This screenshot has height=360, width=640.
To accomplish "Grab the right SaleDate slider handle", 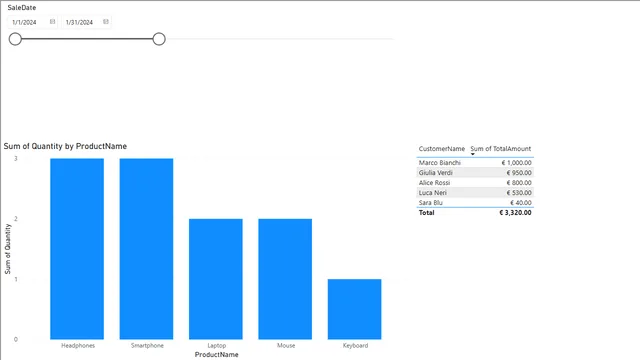I will 159,39.
